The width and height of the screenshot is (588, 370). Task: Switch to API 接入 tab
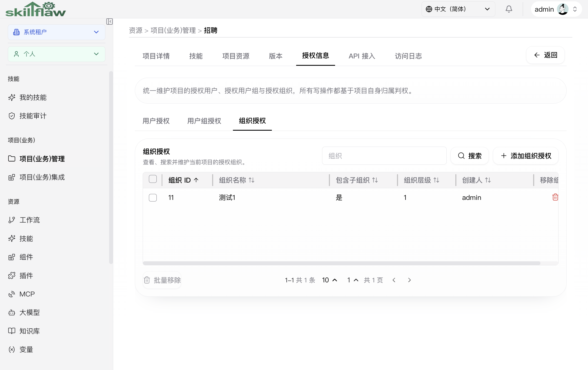(362, 56)
